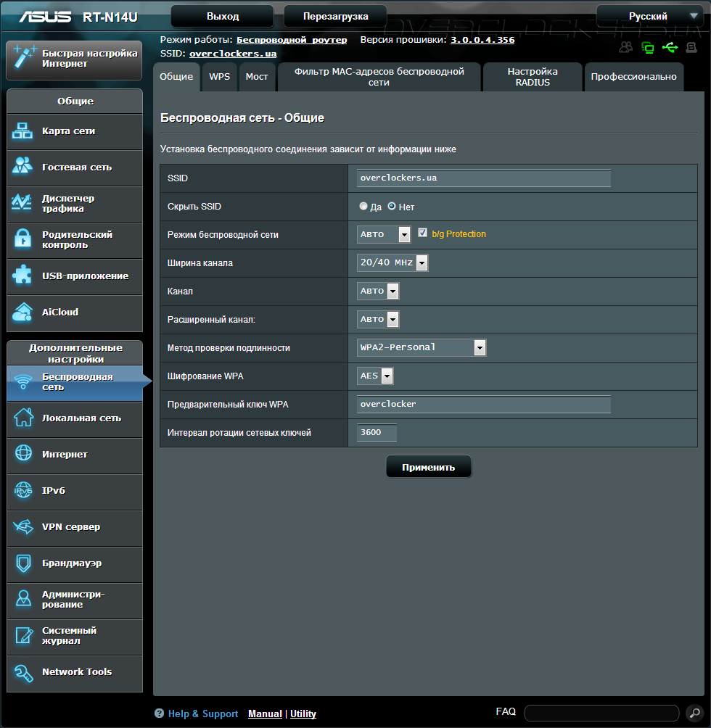Click the Guest Network icon

[x=22, y=166]
